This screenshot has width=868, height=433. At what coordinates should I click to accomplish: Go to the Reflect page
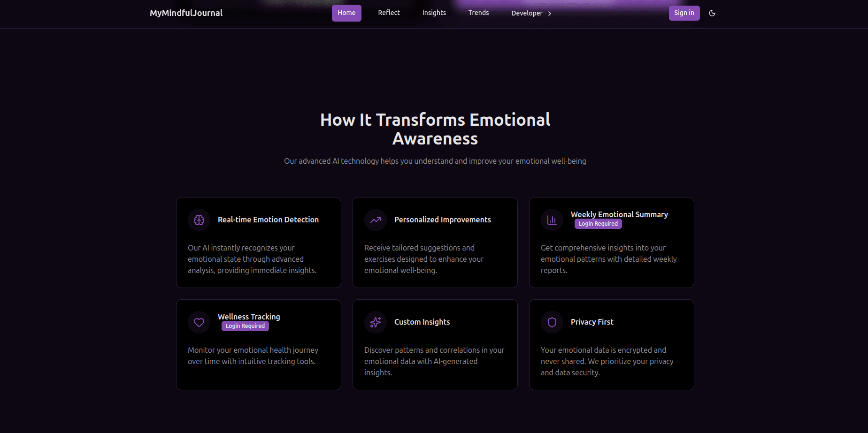pyautogui.click(x=389, y=13)
